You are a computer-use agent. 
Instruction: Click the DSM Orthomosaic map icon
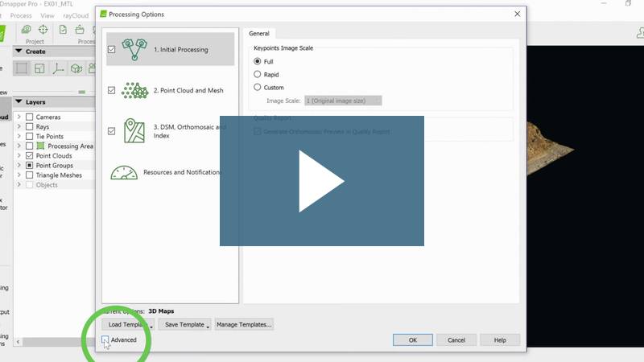click(x=134, y=131)
